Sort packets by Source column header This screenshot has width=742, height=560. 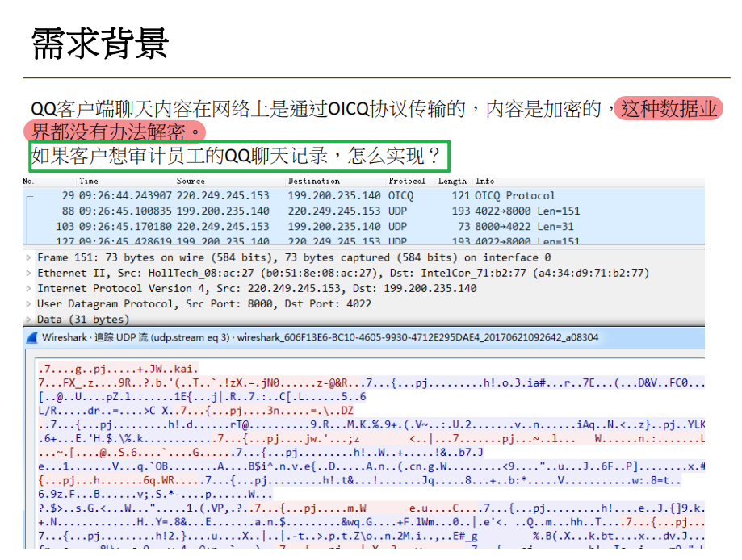click(x=191, y=181)
